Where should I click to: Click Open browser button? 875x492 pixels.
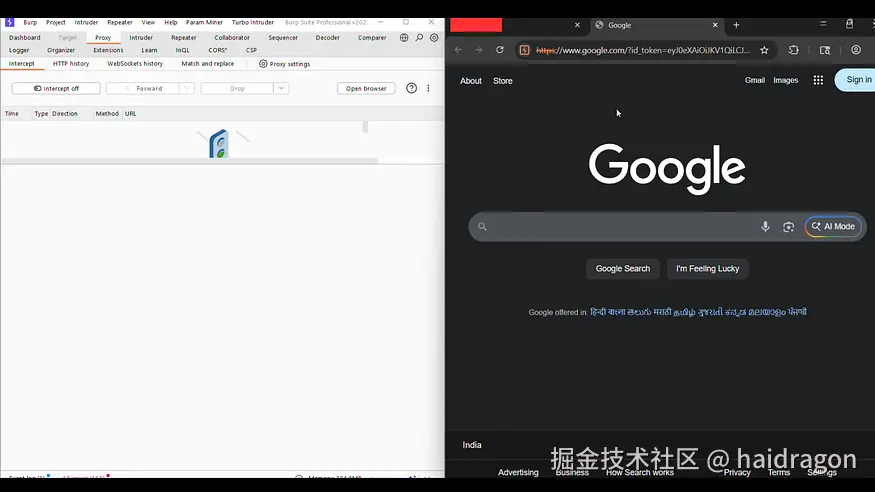[x=366, y=88]
